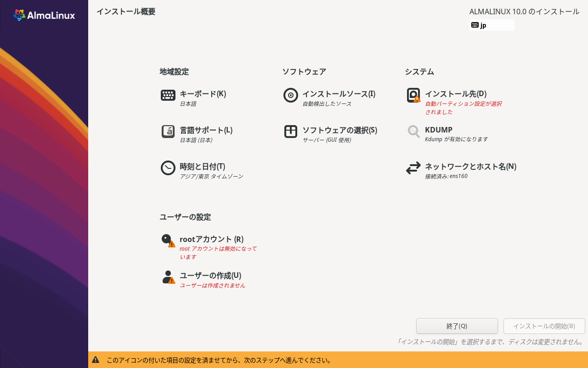588x368 pixels.
Task: Click 自動パーティション設定が選択されました warning
Action: [x=464, y=108]
